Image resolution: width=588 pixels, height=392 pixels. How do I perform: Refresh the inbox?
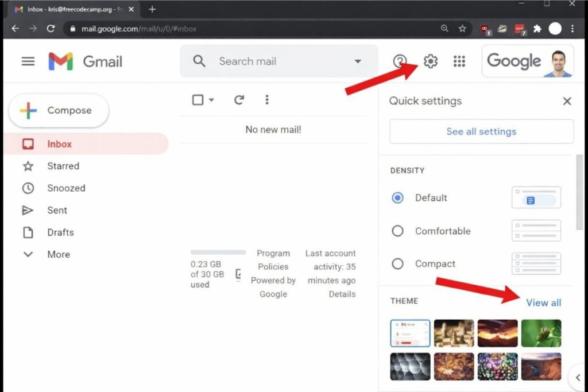pyautogui.click(x=239, y=99)
